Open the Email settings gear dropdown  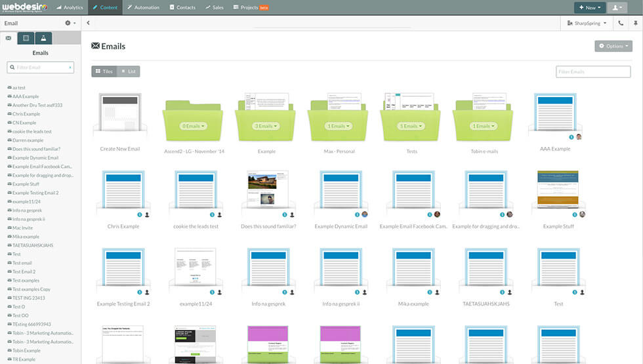[x=70, y=23]
